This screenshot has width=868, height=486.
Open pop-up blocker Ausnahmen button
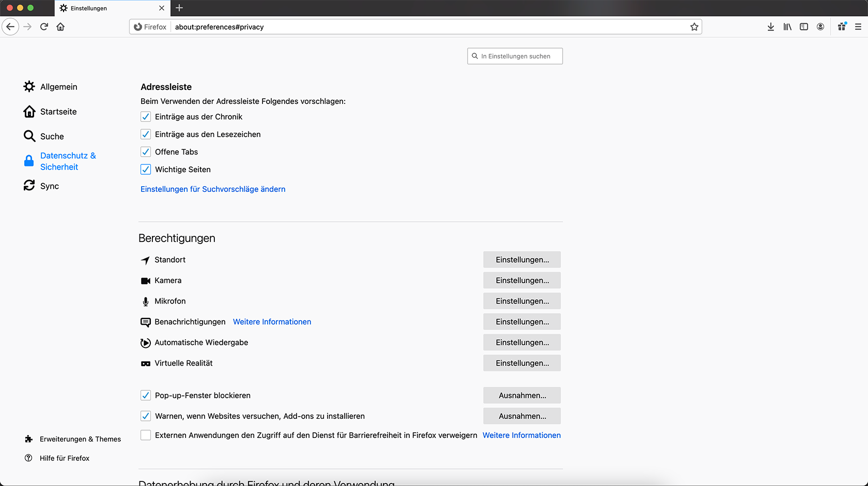pos(522,396)
